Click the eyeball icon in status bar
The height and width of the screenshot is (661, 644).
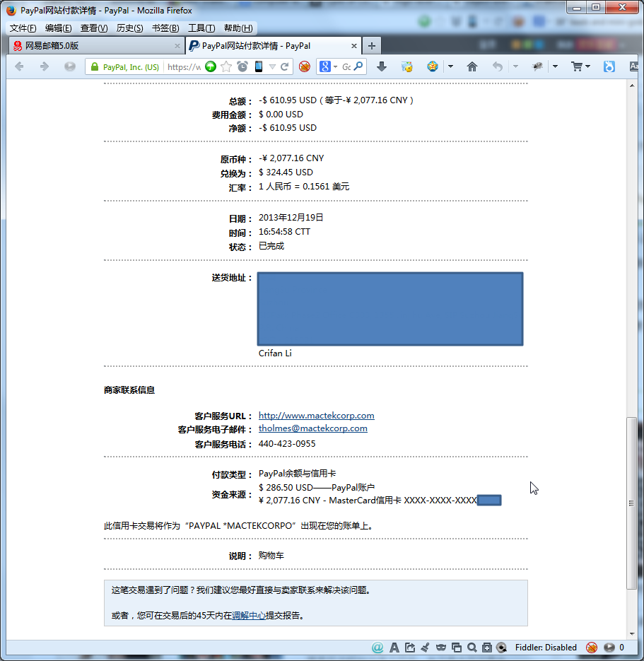pyautogui.click(x=501, y=648)
